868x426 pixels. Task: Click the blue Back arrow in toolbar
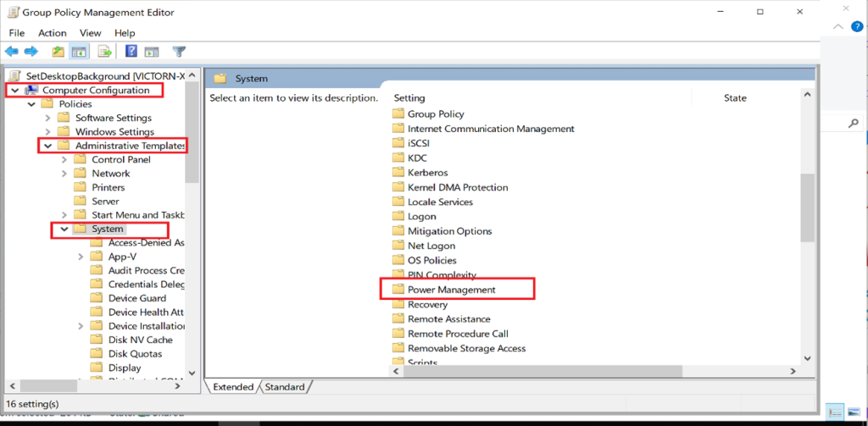click(12, 52)
